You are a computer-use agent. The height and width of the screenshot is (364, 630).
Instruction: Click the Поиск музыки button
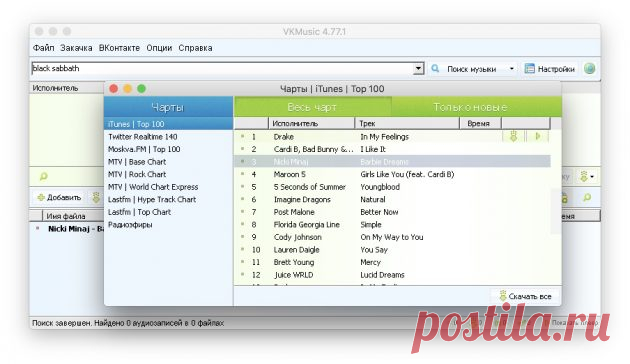pos(467,69)
